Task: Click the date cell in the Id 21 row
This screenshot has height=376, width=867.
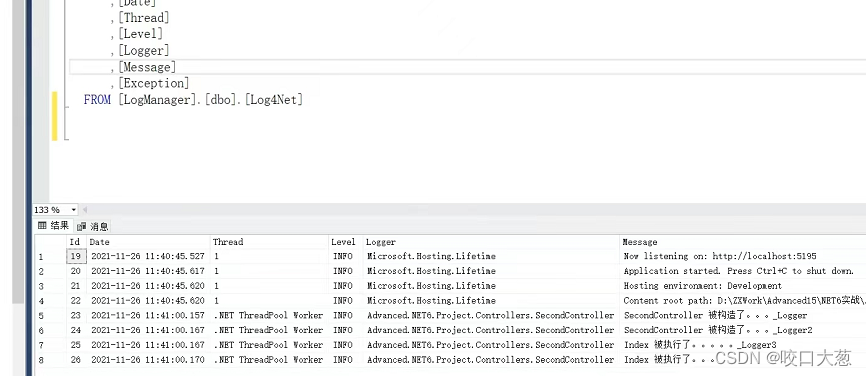Action: point(148,286)
